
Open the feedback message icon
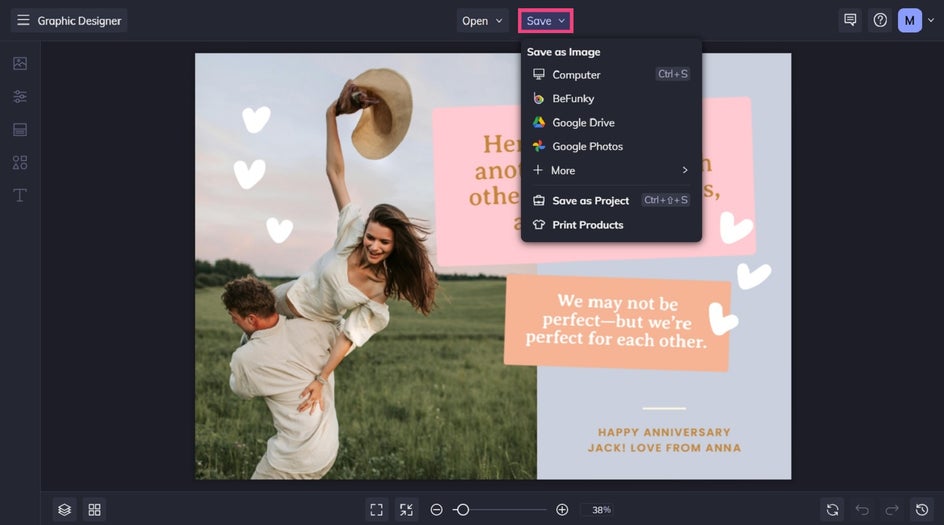(x=850, y=20)
